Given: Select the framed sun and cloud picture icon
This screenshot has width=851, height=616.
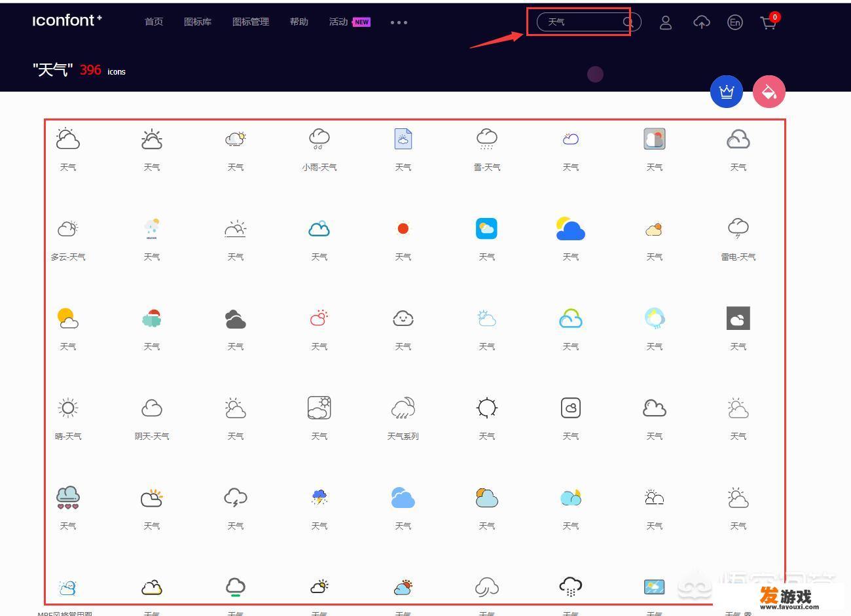Looking at the screenshot, I should [x=319, y=408].
